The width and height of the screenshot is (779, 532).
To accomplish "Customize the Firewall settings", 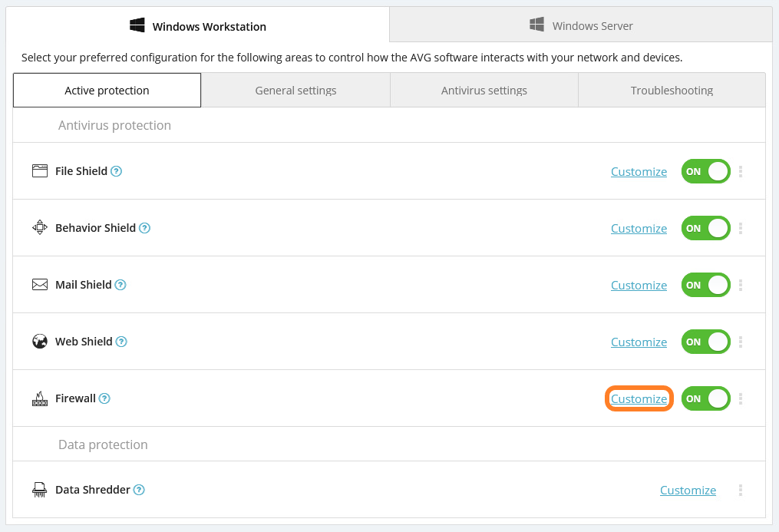I will (x=639, y=398).
